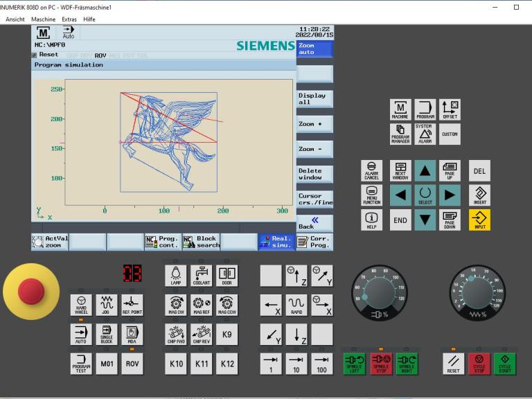Toggle Single Block mode
Image resolution: width=532 pixels, height=399 pixels.
(x=107, y=334)
